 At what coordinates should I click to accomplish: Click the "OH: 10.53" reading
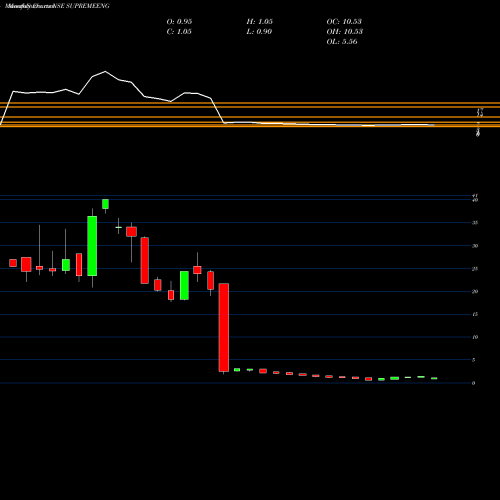click(x=345, y=32)
